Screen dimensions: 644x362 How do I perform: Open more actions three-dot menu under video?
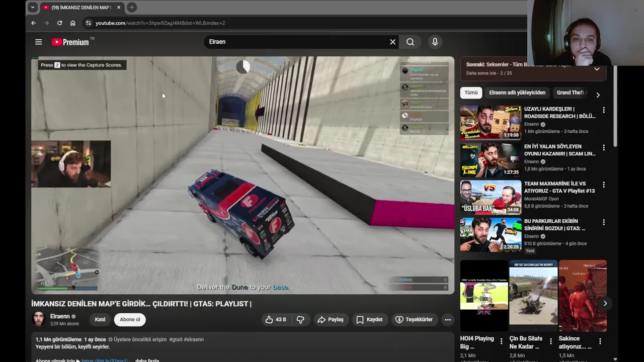tap(447, 320)
